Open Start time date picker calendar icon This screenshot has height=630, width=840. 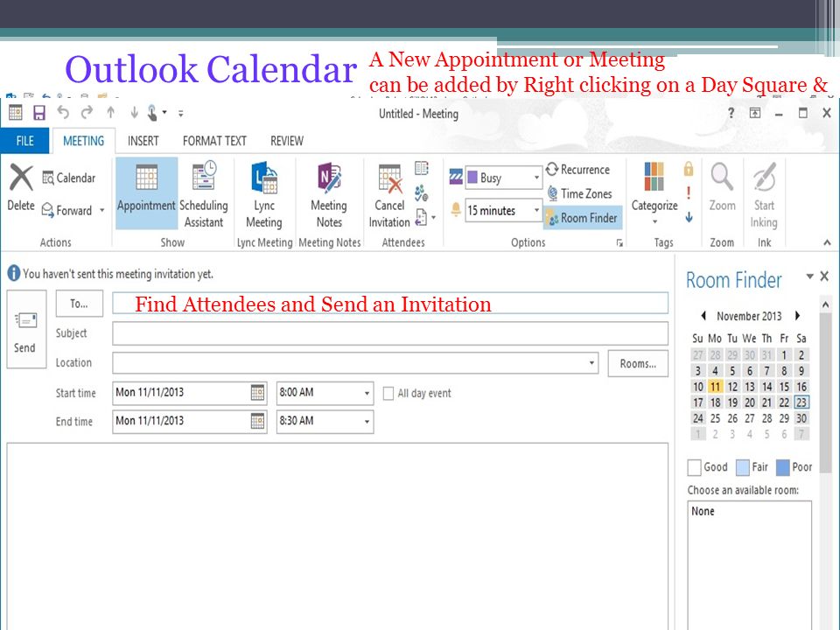(257, 393)
